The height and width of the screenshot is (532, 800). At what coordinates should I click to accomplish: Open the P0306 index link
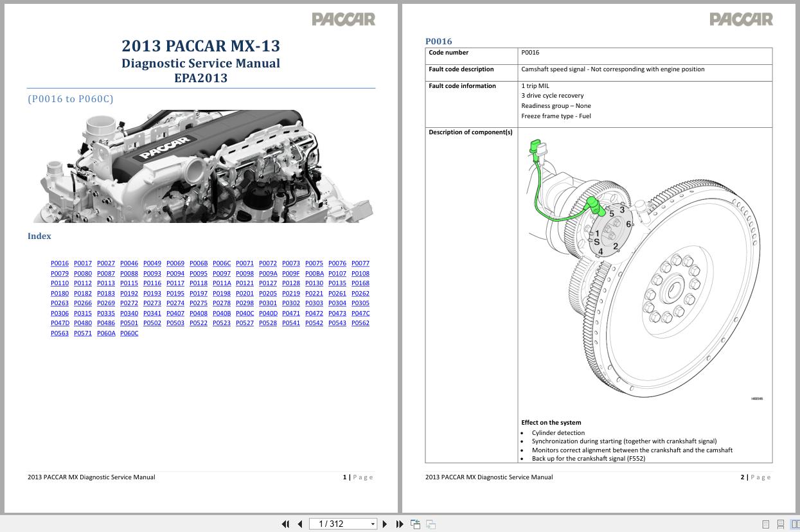tap(60, 314)
